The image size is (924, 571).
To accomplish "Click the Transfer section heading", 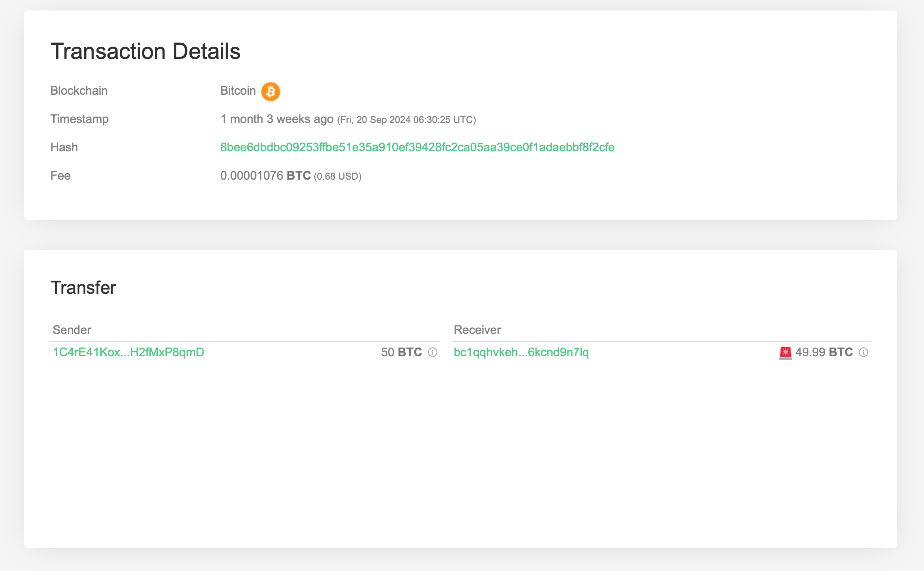I will point(83,288).
